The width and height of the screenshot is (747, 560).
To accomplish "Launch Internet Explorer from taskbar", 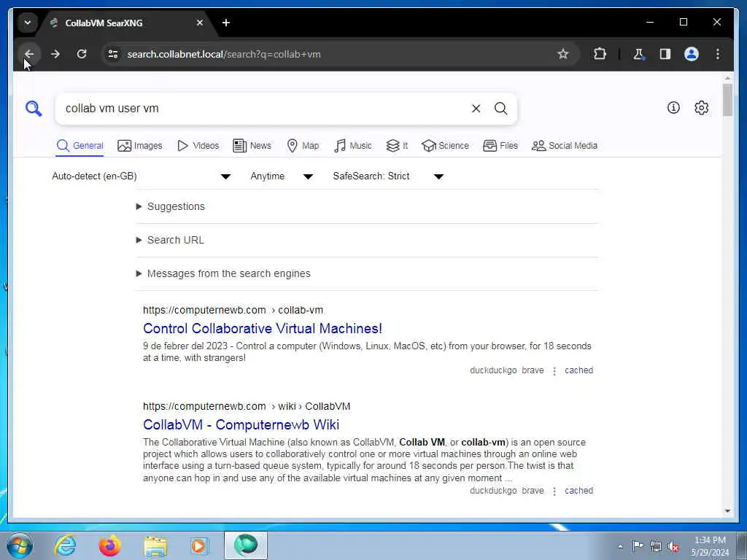I will (x=65, y=545).
